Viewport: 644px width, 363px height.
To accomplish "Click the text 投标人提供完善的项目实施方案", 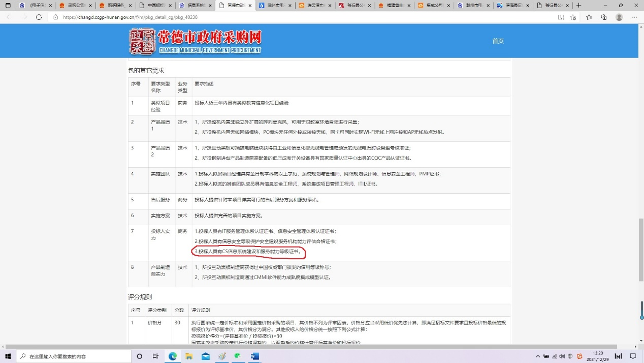I will click(228, 216).
